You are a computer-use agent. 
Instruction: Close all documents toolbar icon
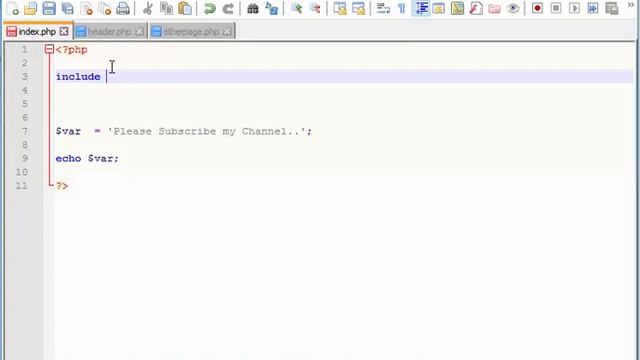105,8
